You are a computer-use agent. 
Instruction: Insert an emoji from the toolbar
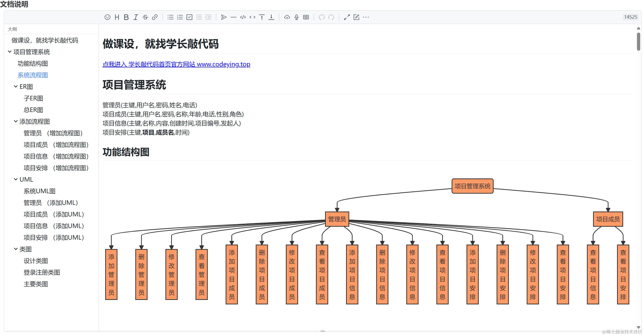[108, 17]
